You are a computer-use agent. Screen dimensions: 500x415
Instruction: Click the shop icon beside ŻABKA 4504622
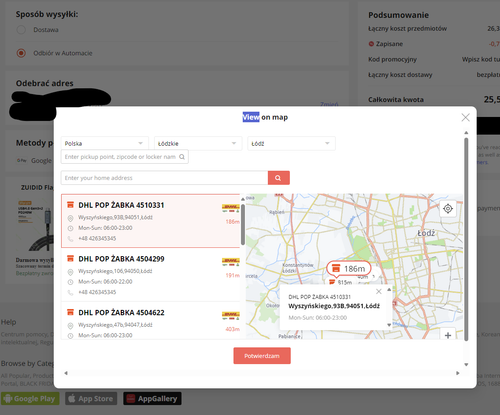tap(70, 312)
